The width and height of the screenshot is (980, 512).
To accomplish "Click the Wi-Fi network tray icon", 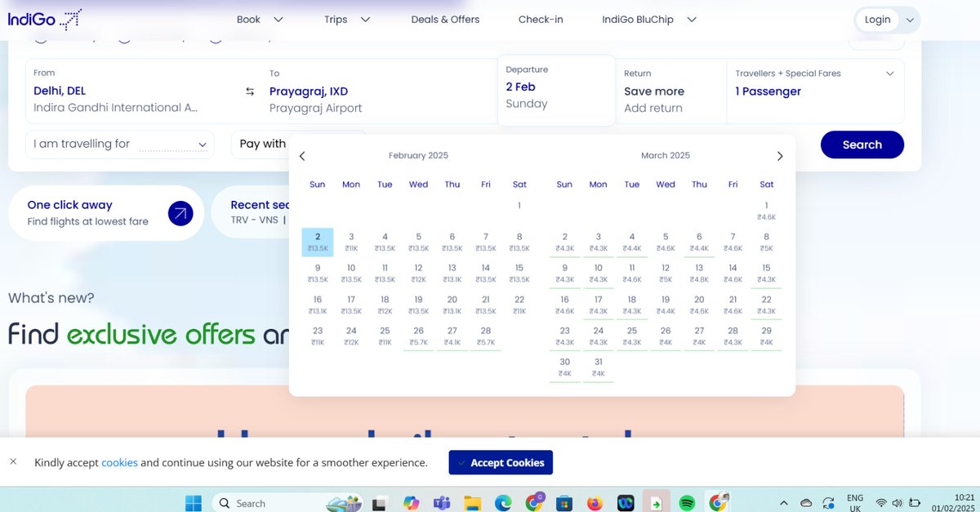I will pyautogui.click(x=881, y=503).
